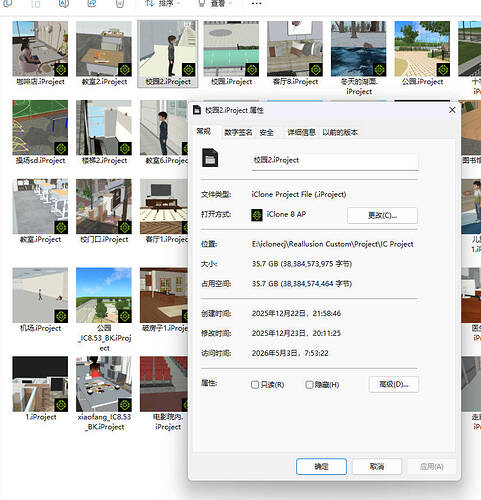Image resolution: width=481 pixels, height=500 pixels.
Task: Select the xiaofang_IC8.53_BK.iProject file thumbnail
Action: pyautogui.click(x=104, y=384)
